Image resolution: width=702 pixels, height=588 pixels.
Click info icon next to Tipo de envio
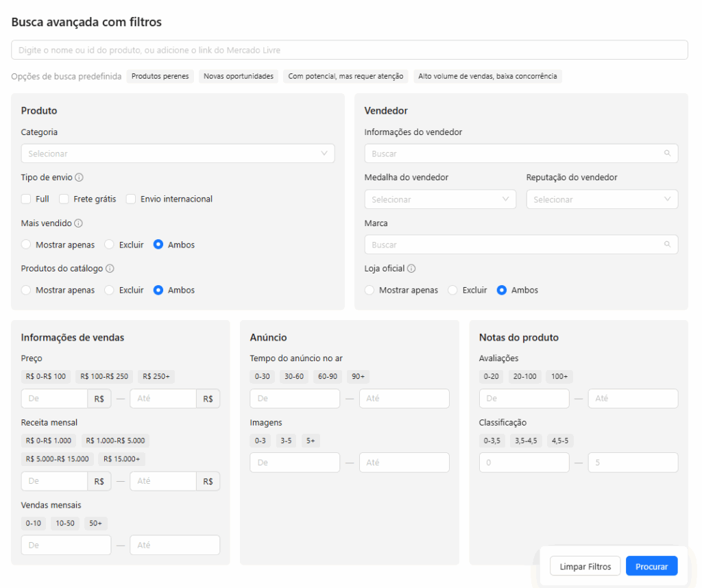click(x=79, y=178)
